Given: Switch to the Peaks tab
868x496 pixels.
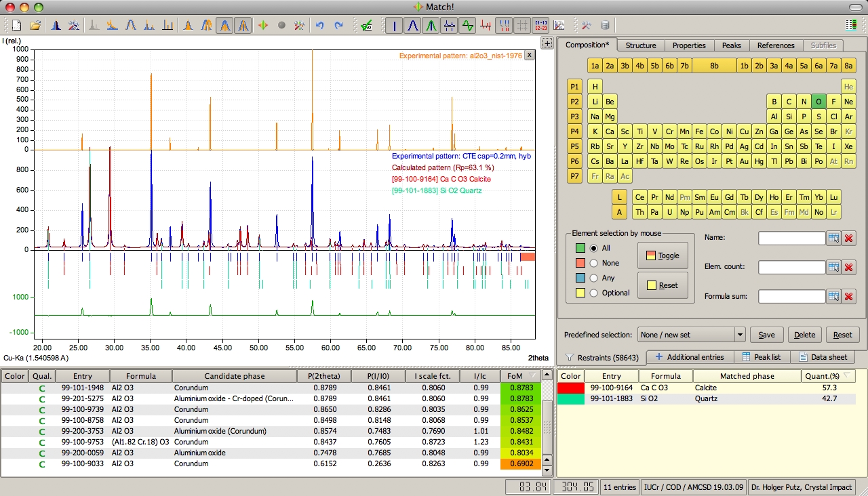Looking at the screenshot, I should [731, 45].
